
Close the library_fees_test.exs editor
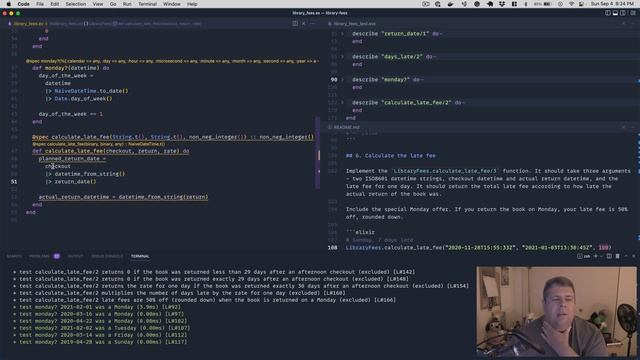click(x=624, y=24)
